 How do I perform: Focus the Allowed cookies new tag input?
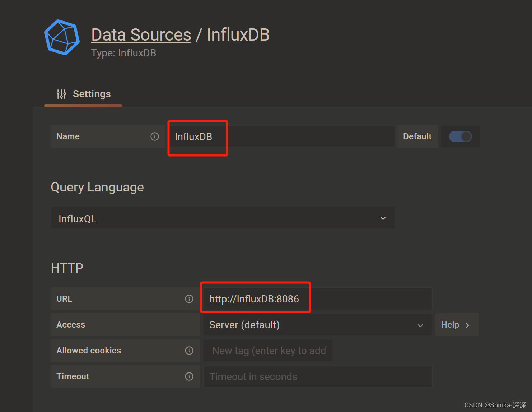tap(268, 351)
